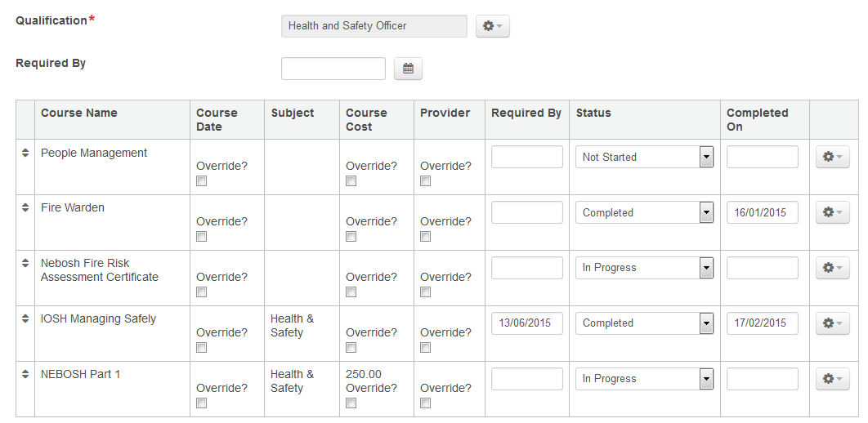The image size is (868, 423).
Task: Click the reorder handle for NEBOSH Part 1
Action: (25, 374)
